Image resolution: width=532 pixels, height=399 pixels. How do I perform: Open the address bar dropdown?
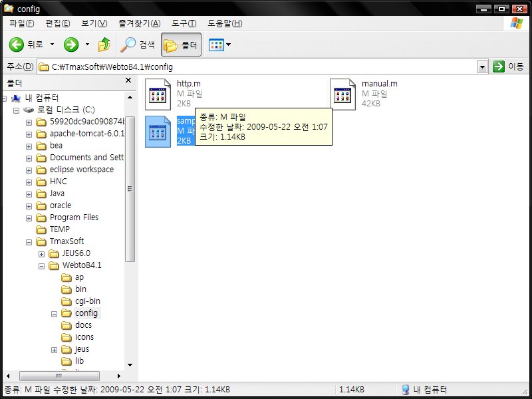click(482, 67)
